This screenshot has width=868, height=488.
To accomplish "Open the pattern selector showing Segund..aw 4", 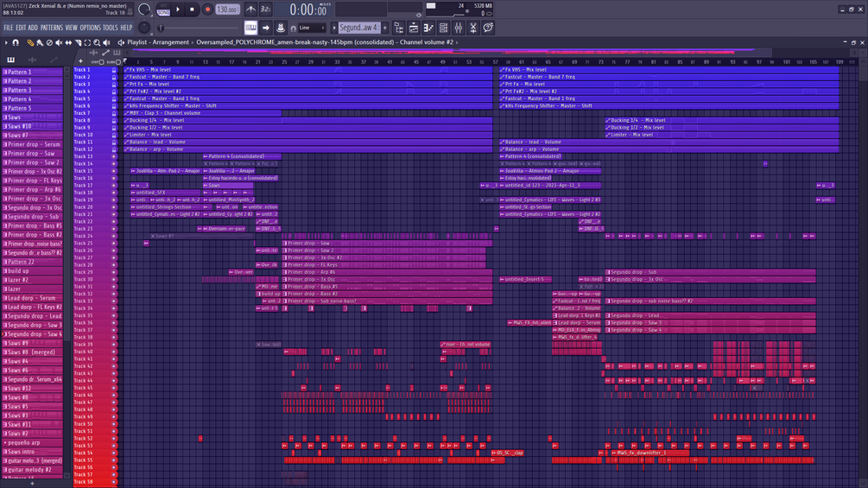I will point(358,28).
